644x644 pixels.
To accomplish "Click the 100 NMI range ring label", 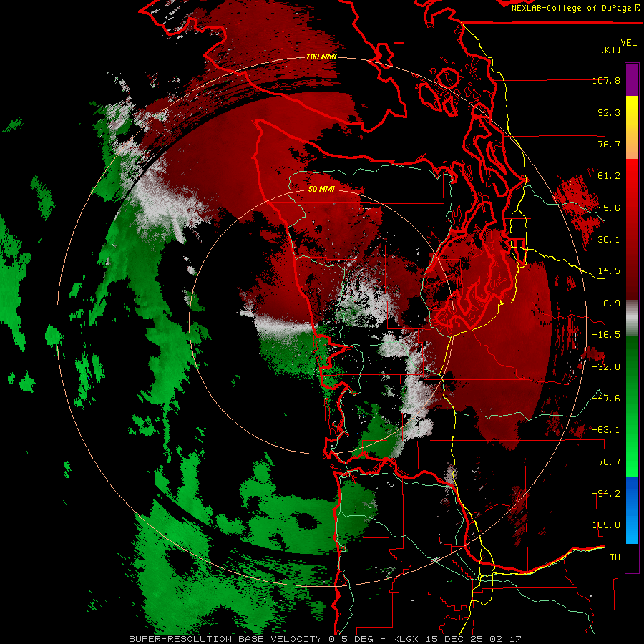I will [321, 57].
